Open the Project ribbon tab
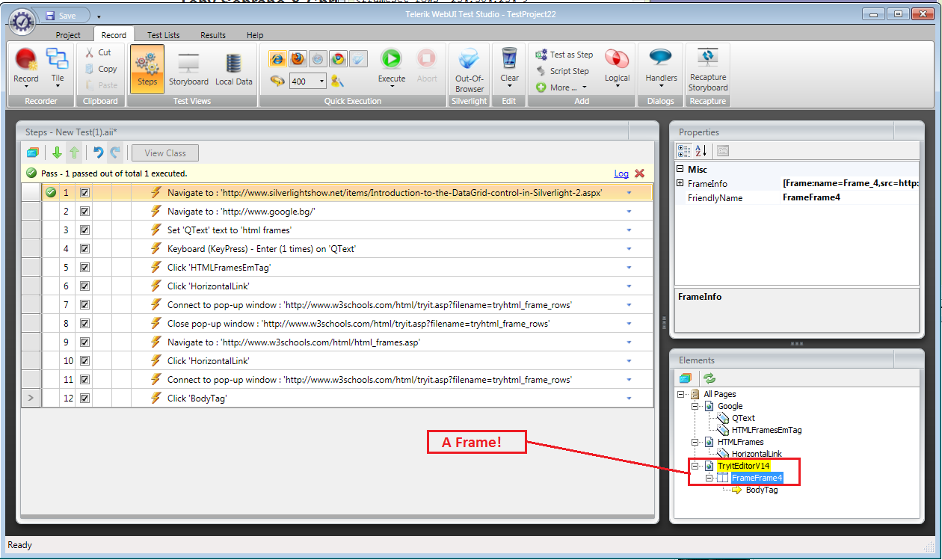 (x=68, y=35)
